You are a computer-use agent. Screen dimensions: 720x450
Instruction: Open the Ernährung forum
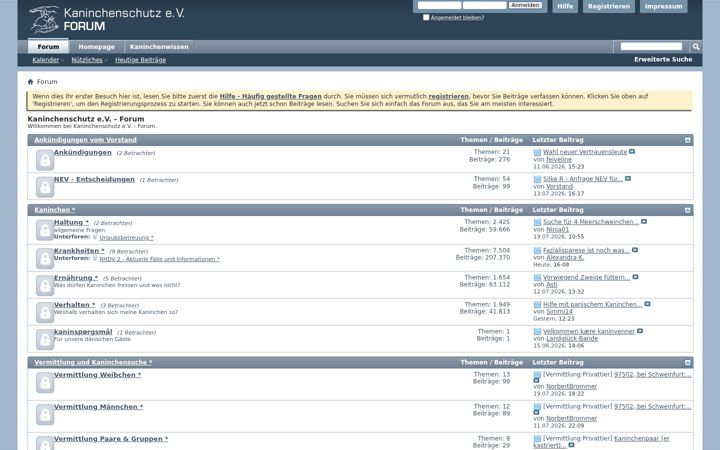pyautogui.click(x=76, y=278)
